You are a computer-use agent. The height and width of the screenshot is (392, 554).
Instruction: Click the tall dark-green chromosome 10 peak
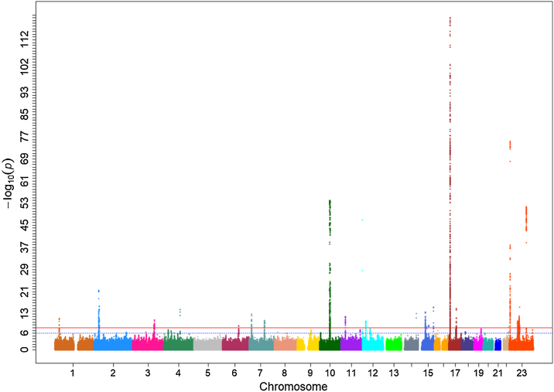pyautogui.click(x=330, y=268)
